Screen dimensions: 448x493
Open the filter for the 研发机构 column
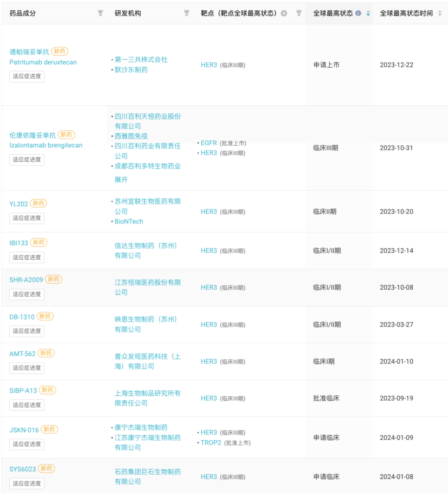click(186, 13)
